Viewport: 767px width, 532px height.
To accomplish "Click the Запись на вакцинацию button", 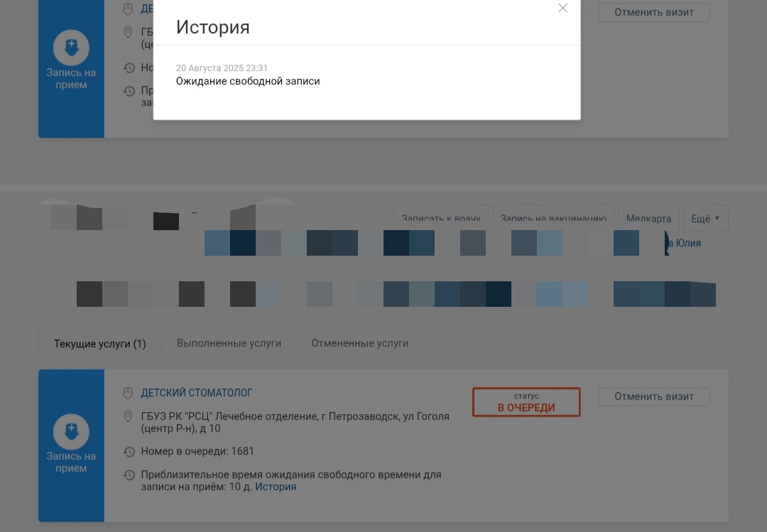I will coord(553,219).
